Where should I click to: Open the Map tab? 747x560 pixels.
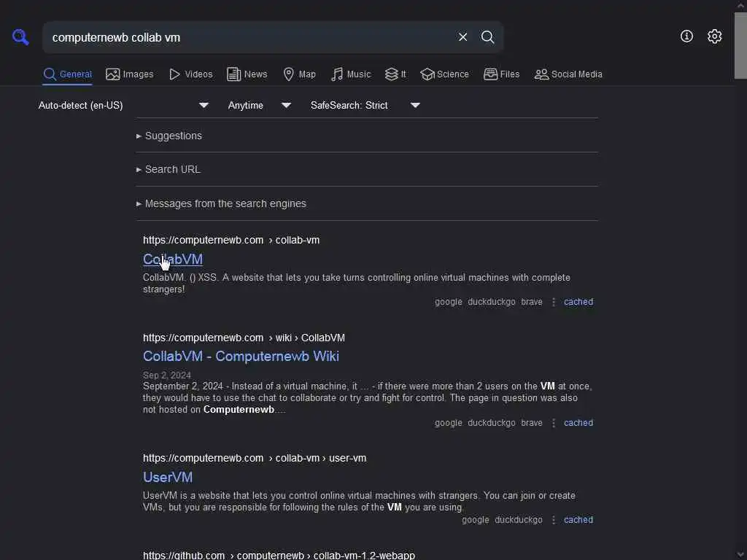point(299,74)
